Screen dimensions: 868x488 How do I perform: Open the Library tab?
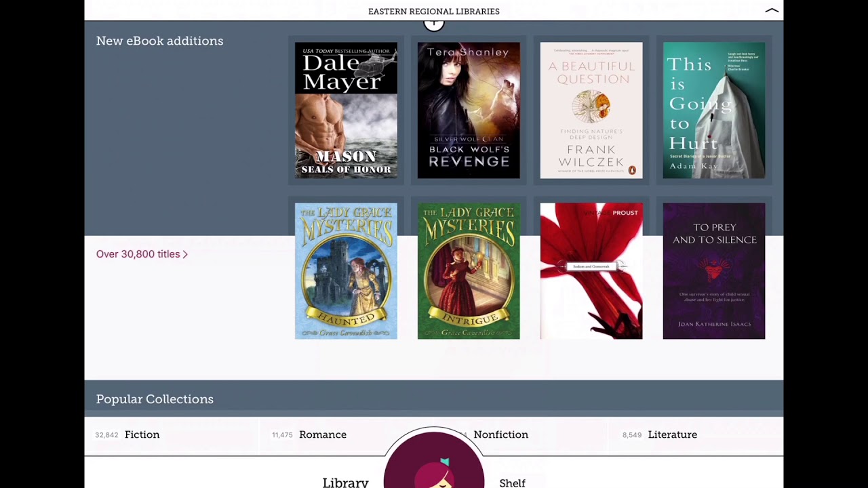point(345,482)
